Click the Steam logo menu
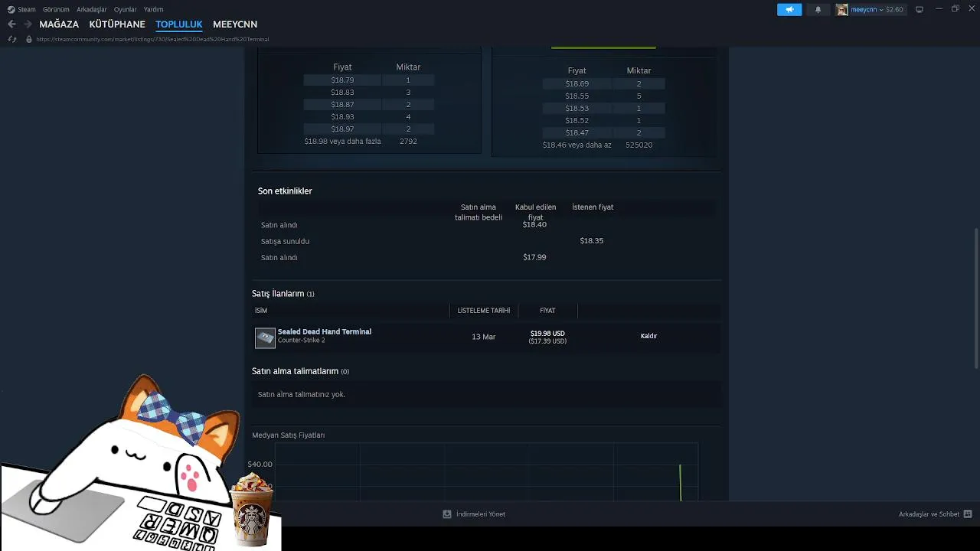This screenshot has height=551, width=980. (x=21, y=9)
